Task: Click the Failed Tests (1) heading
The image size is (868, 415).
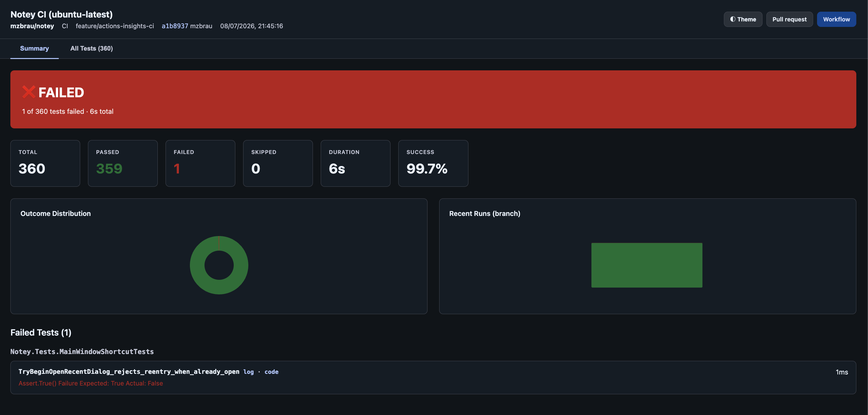Action: click(x=41, y=333)
